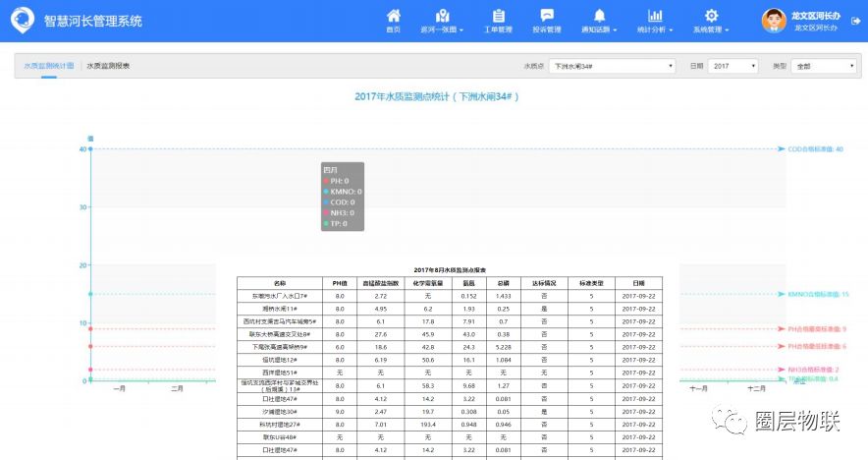Image resolution: width=868 pixels, height=460 pixels.
Task: Click the 二月 x-axis label
Action: pyautogui.click(x=177, y=388)
